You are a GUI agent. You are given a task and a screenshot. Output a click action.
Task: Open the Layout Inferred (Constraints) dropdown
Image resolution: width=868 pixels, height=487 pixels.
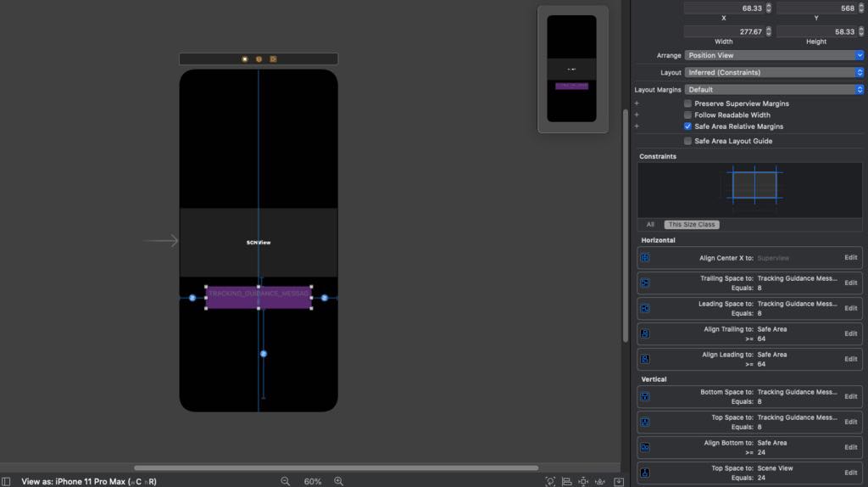coord(774,73)
